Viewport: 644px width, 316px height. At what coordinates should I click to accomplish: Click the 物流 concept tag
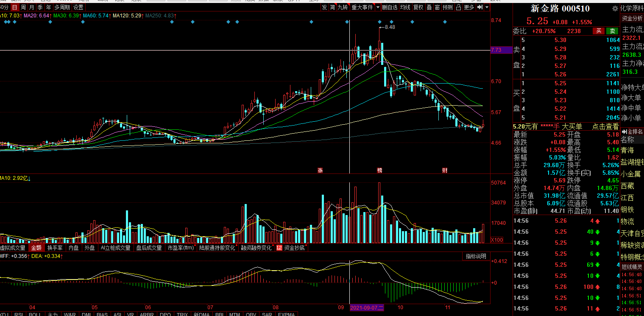[x=628, y=221]
